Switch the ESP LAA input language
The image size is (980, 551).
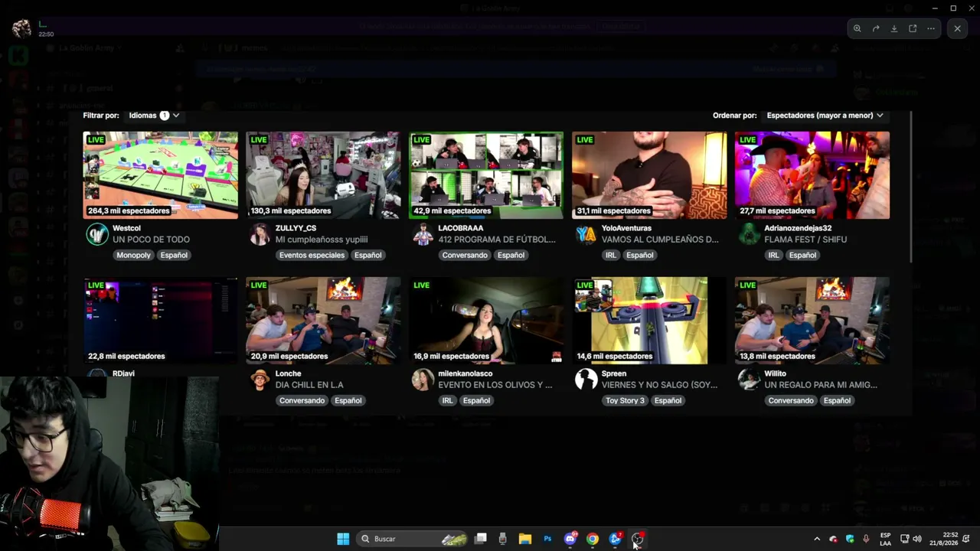(x=885, y=539)
